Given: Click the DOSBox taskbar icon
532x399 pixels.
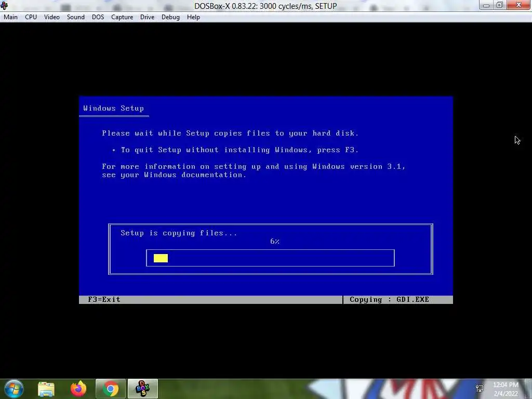Looking at the screenshot, I should 143,389.
